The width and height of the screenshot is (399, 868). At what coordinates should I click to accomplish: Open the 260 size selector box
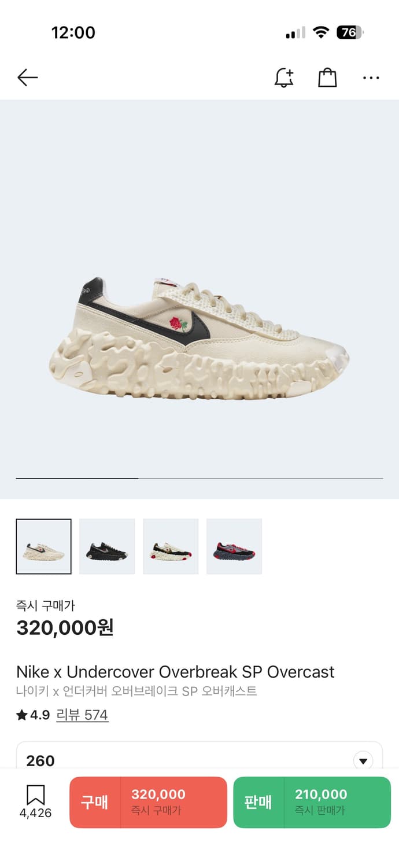199,756
